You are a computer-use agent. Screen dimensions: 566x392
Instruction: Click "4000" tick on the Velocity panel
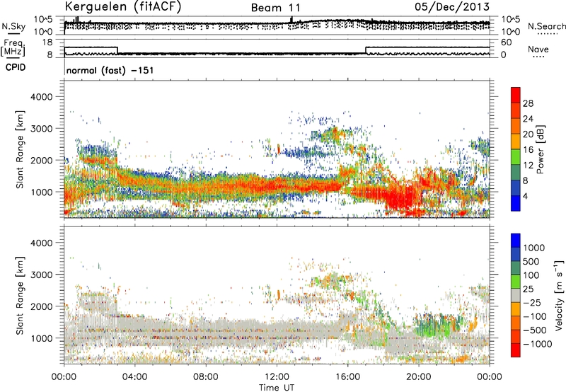click(x=41, y=243)
